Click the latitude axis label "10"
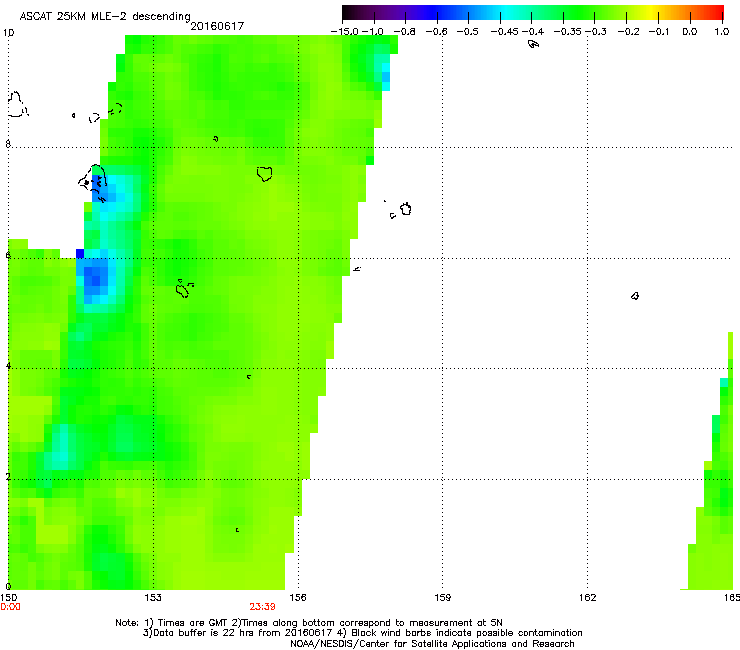740x650 pixels. pos(8,33)
